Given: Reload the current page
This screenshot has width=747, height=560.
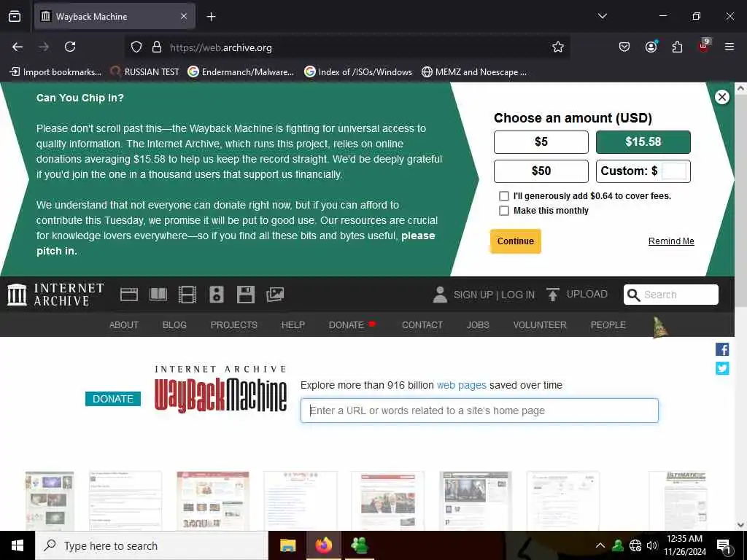Looking at the screenshot, I should point(70,47).
